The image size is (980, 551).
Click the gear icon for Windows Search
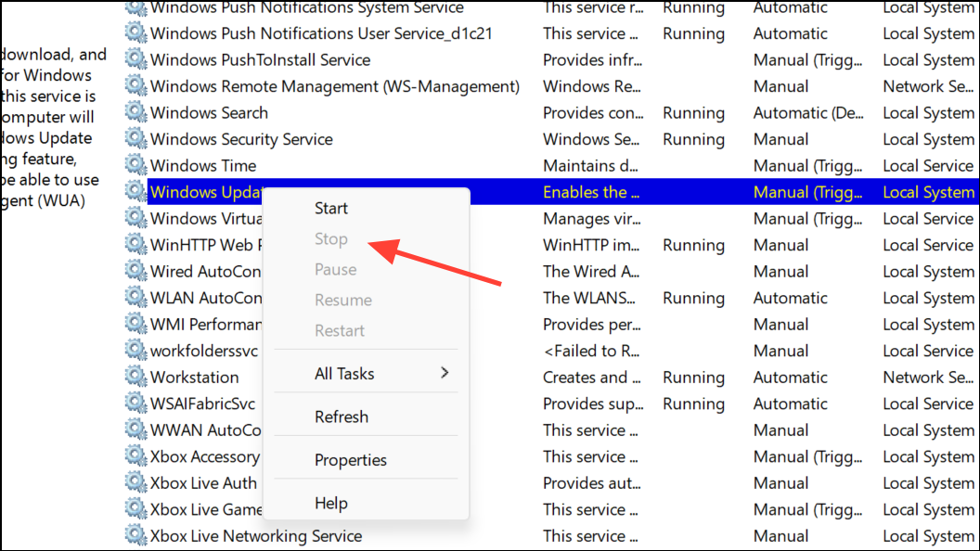click(x=135, y=112)
